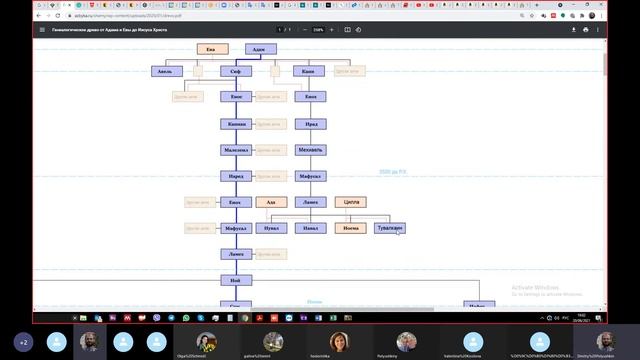Open Excel from the taskbar
The width and height of the screenshot is (640, 360).
(x=333, y=318)
